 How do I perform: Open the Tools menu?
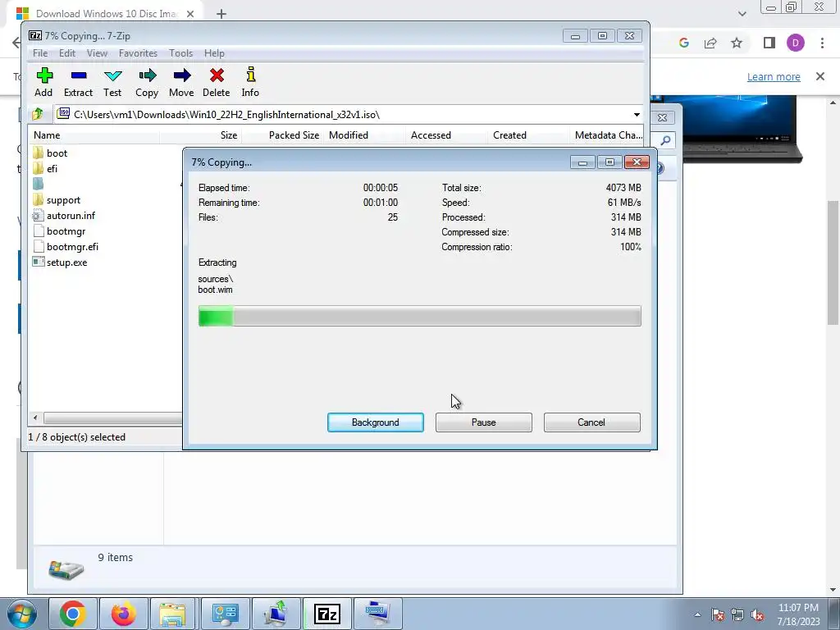click(181, 53)
